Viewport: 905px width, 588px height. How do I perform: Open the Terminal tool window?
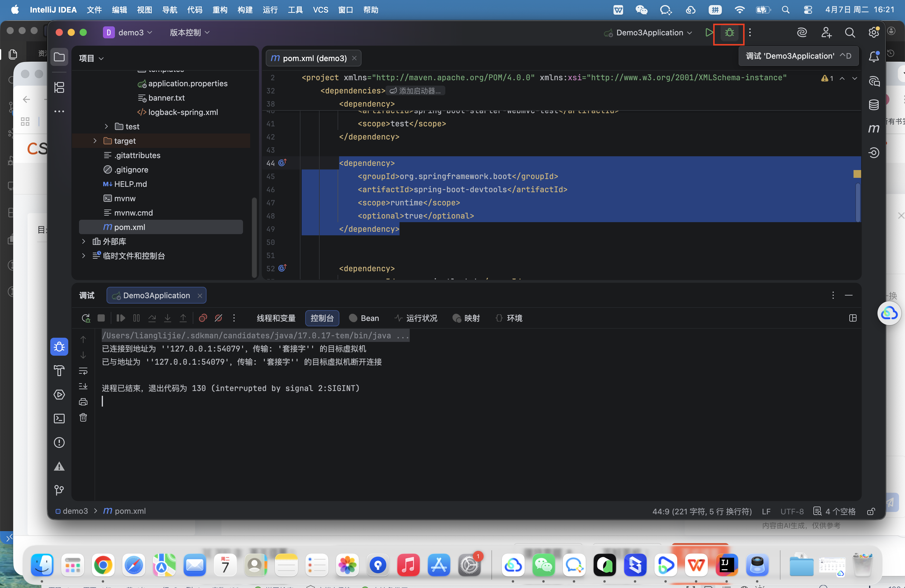point(59,419)
